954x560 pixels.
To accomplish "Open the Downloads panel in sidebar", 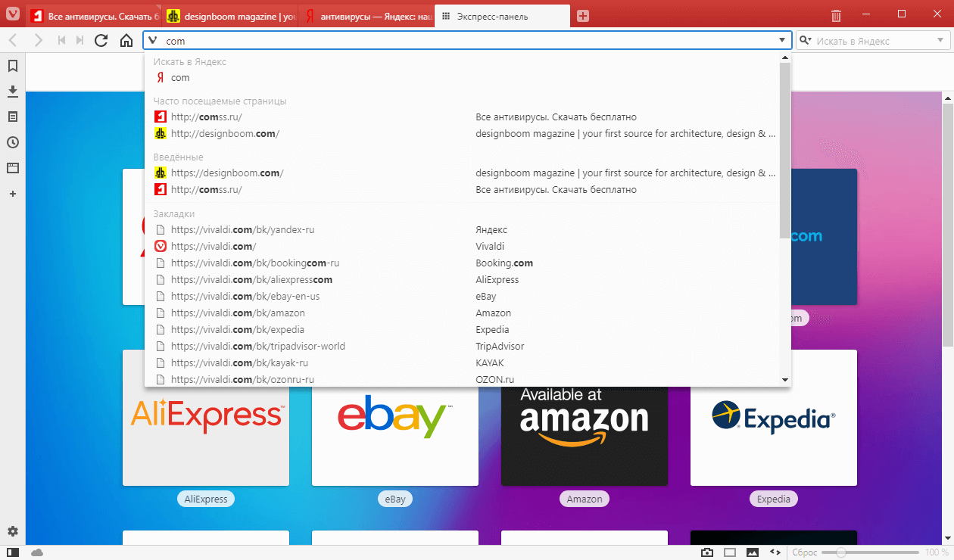I will (x=12, y=91).
